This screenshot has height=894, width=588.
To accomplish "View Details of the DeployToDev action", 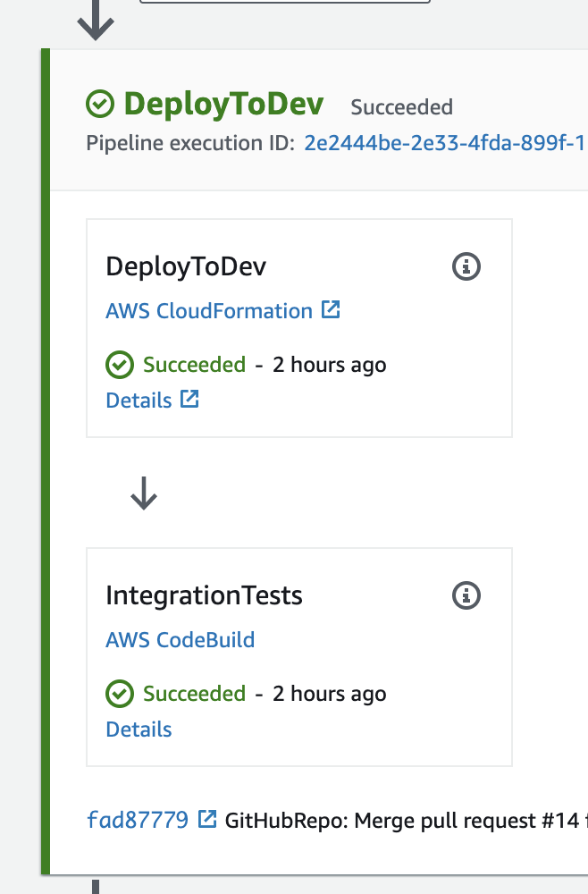I will (x=139, y=401).
